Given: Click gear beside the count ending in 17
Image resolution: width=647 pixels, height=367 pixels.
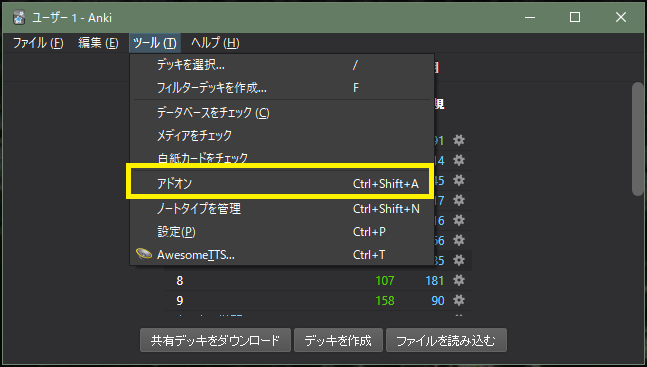Looking at the screenshot, I should tap(459, 200).
